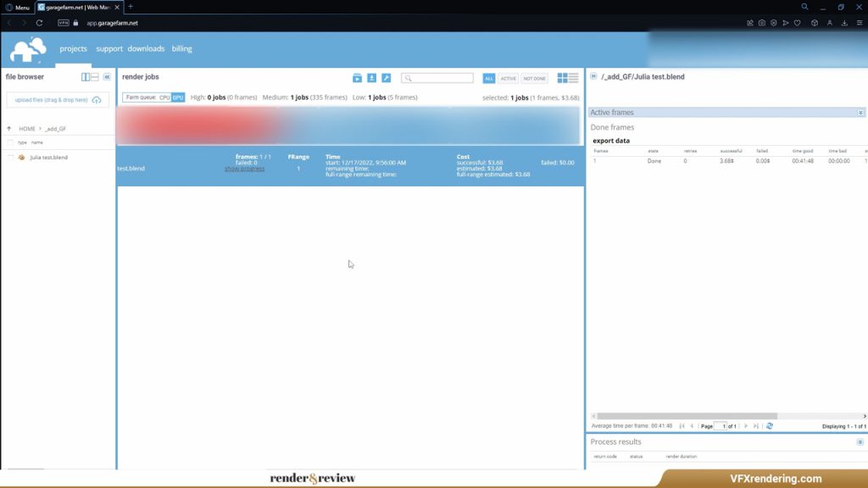The height and width of the screenshot is (488, 868).
Task: Close the garagefarm.net browser tab
Action: 117,7
